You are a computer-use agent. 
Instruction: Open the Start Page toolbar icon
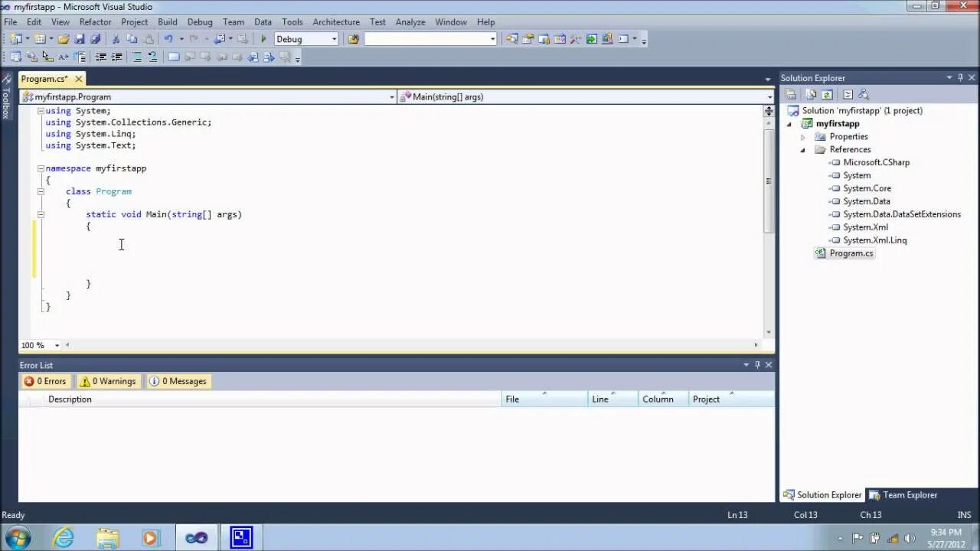[x=592, y=39]
